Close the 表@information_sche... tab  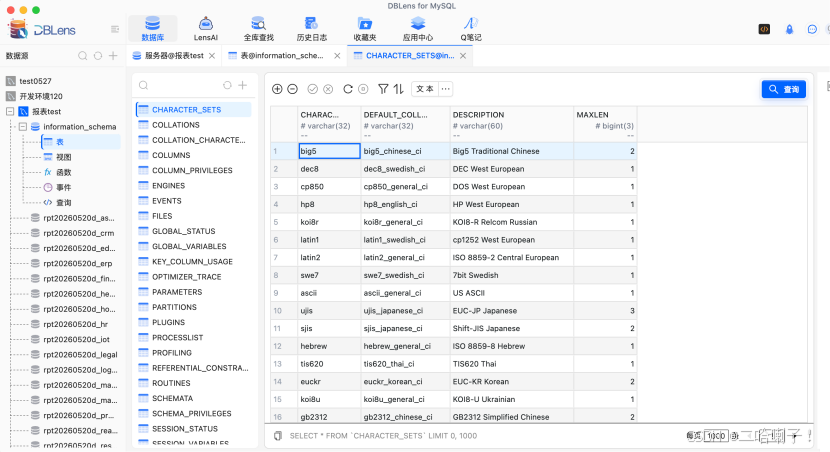pos(337,56)
